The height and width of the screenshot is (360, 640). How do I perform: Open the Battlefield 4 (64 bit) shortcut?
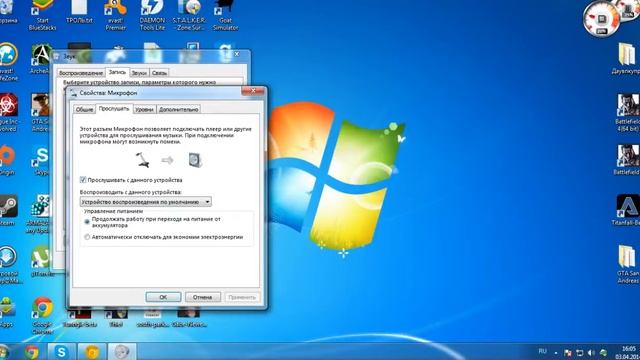[628, 113]
